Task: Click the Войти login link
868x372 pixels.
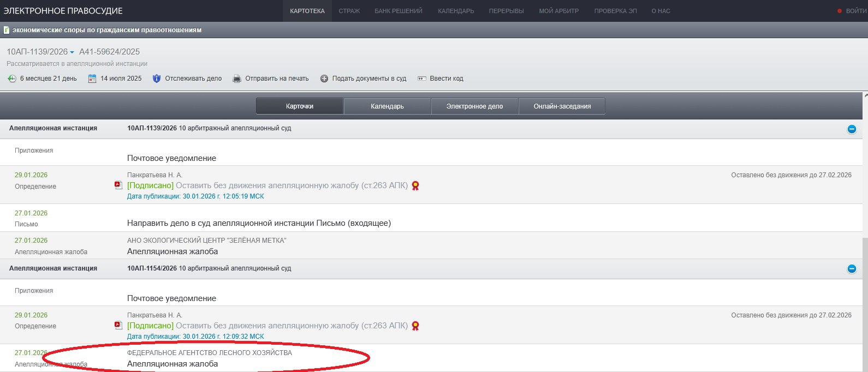Action: coord(855,11)
